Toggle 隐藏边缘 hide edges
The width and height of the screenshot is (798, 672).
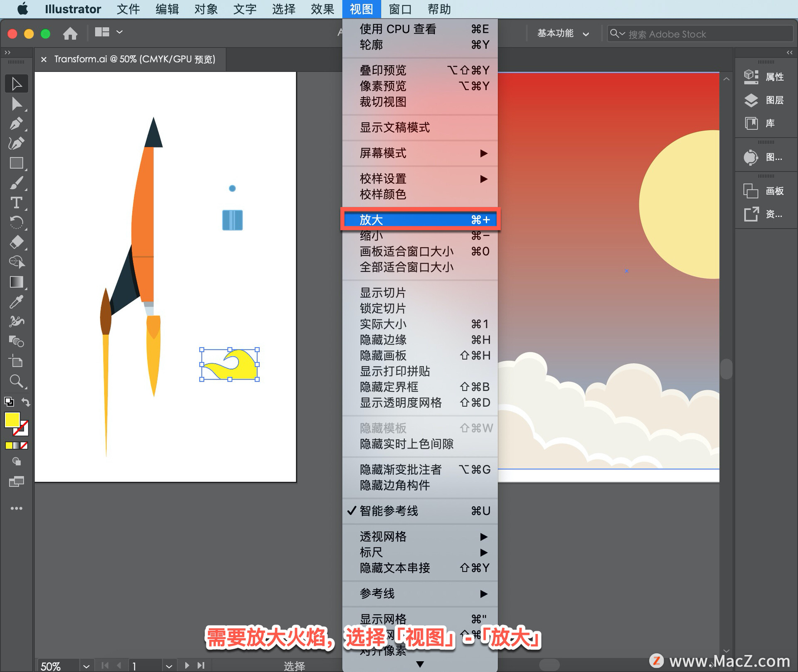click(x=420, y=340)
